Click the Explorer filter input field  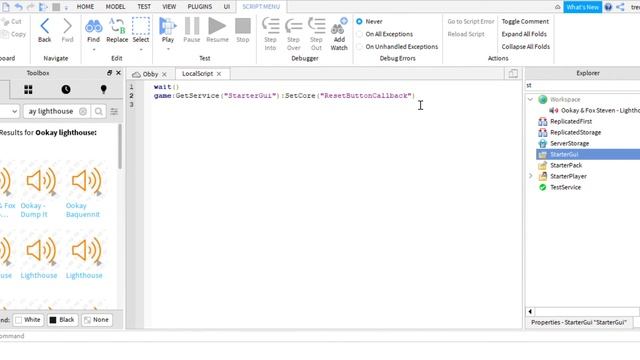tap(582, 85)
